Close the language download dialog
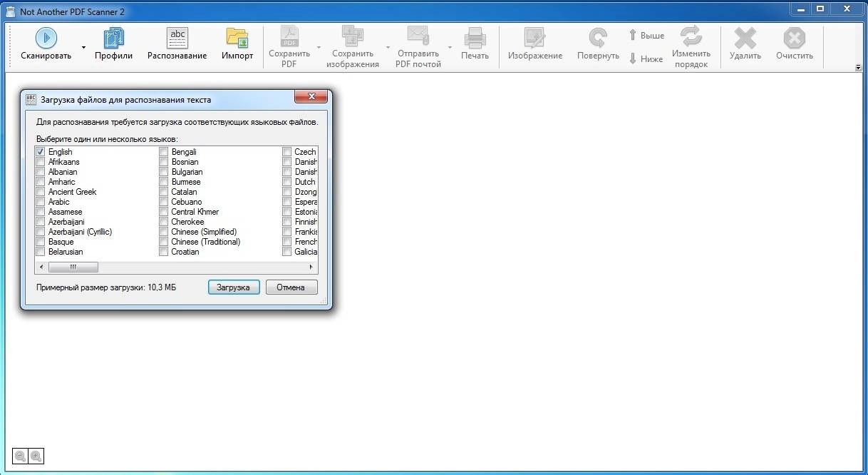This screenshot has width=868, height=475. (x=311, y=97)
